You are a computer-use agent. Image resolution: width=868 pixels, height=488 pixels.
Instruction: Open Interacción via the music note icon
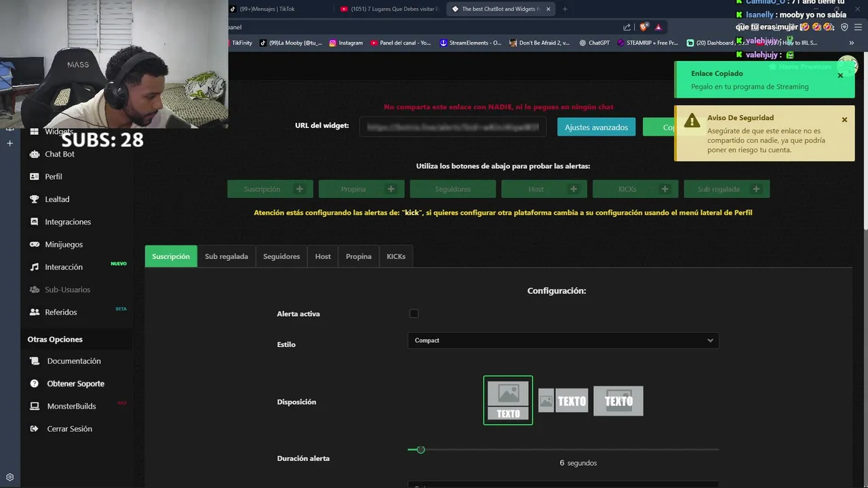35,267
